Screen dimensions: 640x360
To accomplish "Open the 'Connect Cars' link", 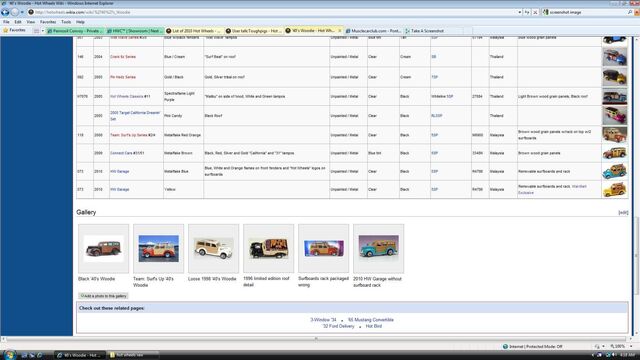I will [x=121, y=153].
